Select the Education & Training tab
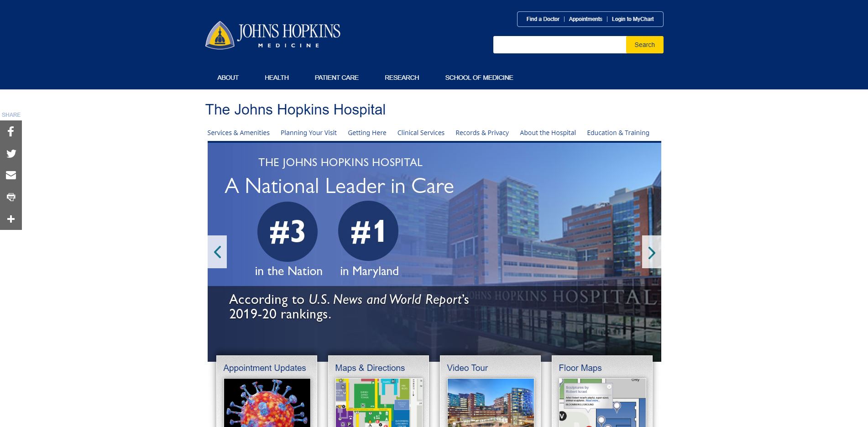868x427 pixels. point(618,133)
